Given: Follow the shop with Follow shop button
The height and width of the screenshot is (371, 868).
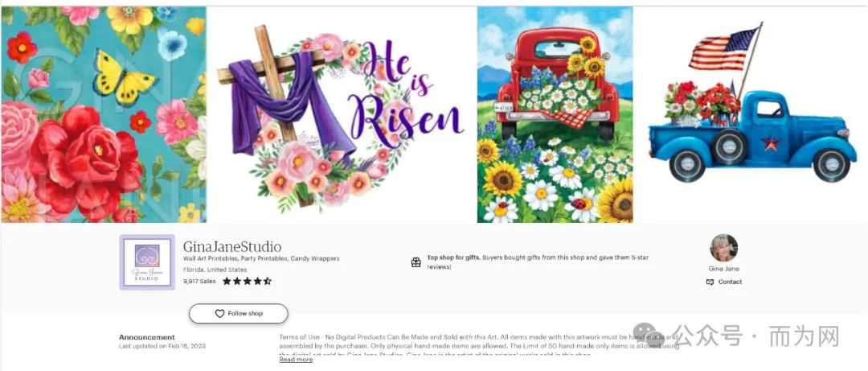Looking at the screenshot, I should coord(239,313).
